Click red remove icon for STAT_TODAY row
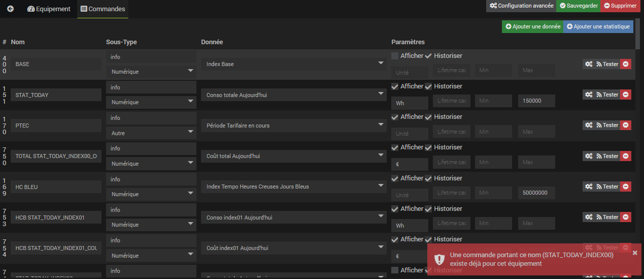Image resolution: width=644 pixels, height=279 pixels. [x=626, y=95]
